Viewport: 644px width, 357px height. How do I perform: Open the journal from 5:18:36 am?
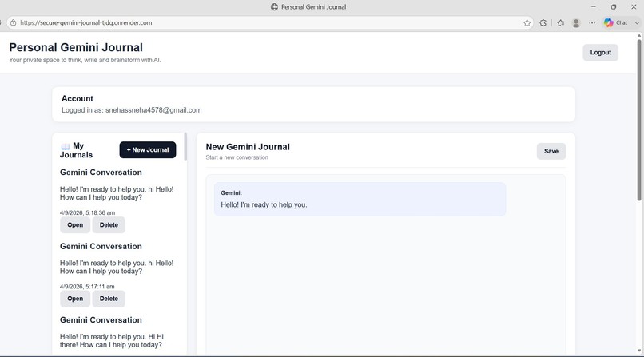75,225
